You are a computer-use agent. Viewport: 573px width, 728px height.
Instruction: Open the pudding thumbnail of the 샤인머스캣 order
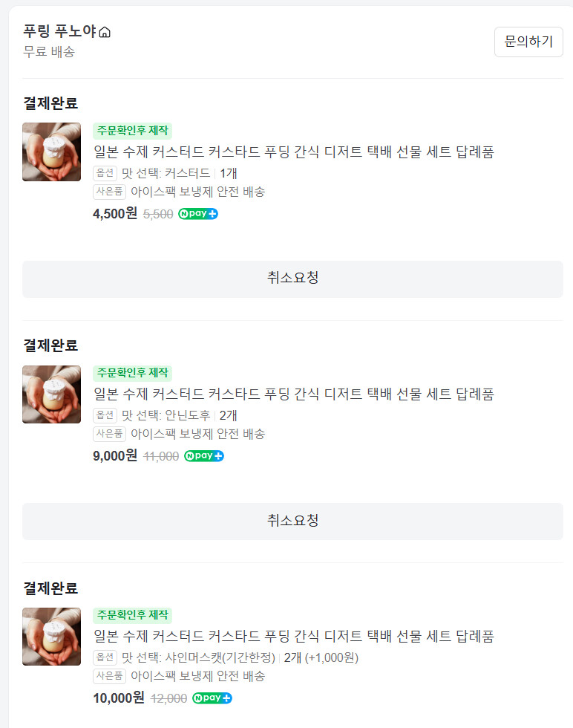pos(51,637)
